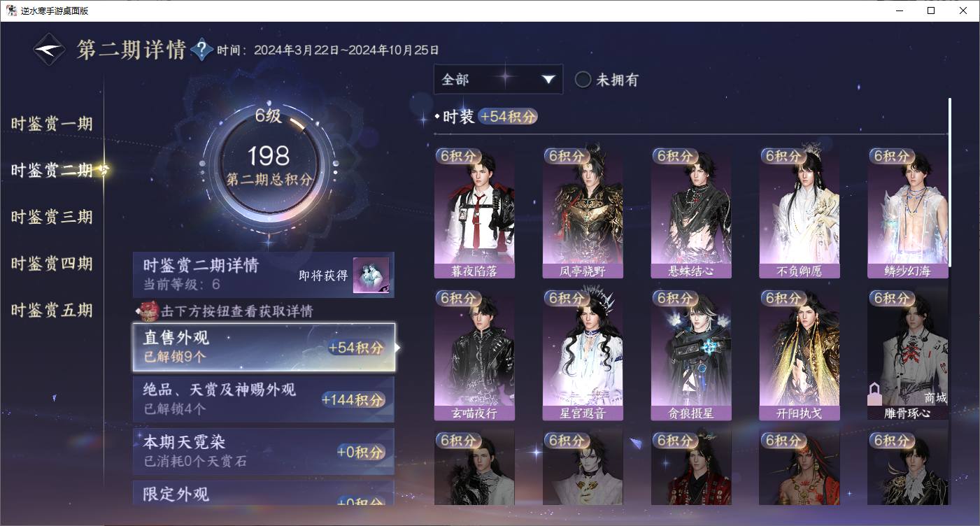Toggle the 未拥有 filter radio button
980x526 pixels.
coord(583,80)
